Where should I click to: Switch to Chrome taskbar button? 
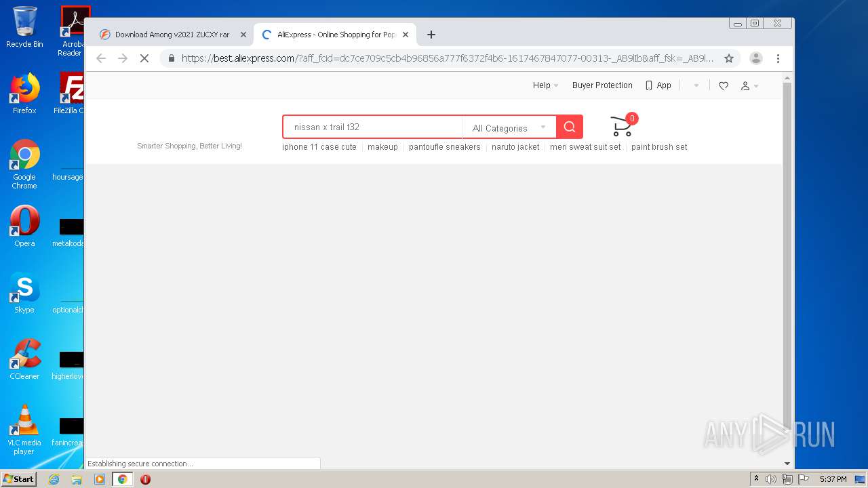[123, 479]
